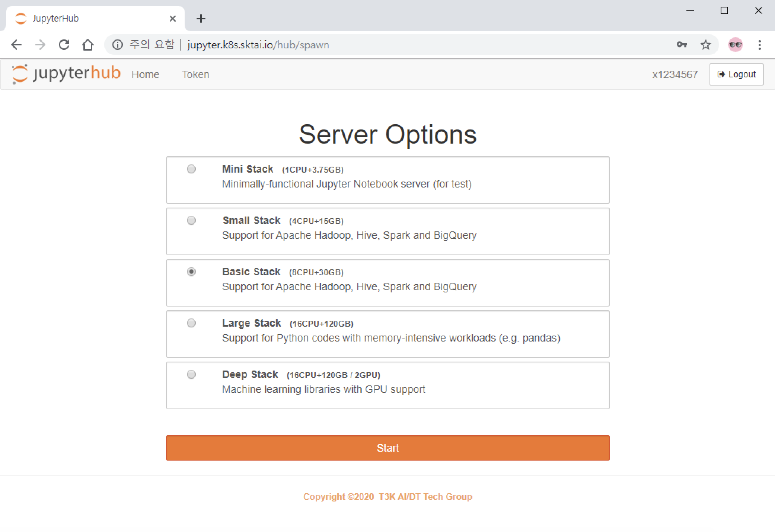Open saved passwords key icon
This screenshot has width=775, height=532.
click(x=682, y=45)
